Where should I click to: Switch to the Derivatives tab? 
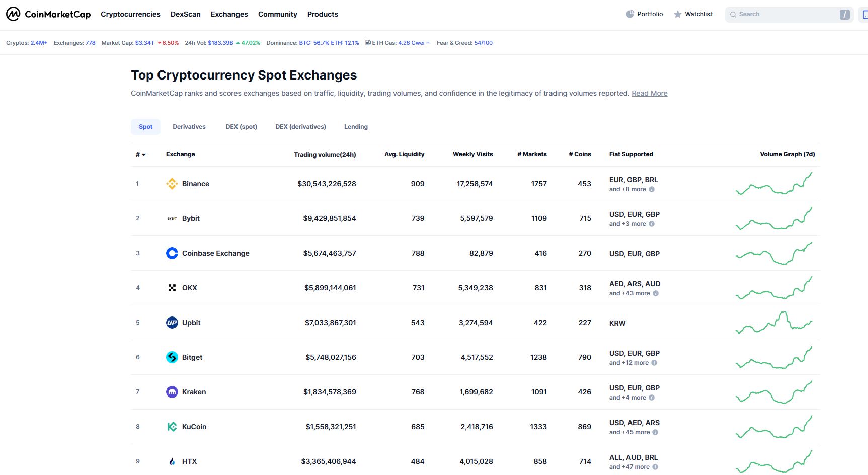point(189,127)
